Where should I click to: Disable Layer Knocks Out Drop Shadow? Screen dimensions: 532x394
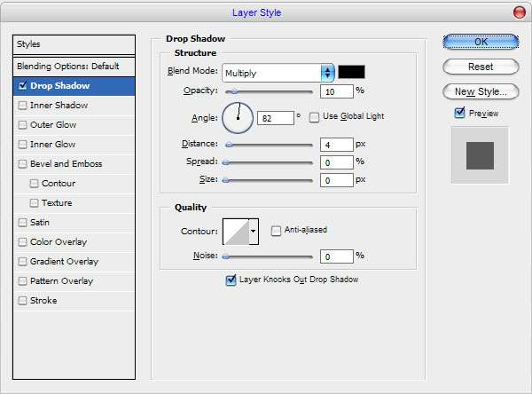[x=231, y=280]
